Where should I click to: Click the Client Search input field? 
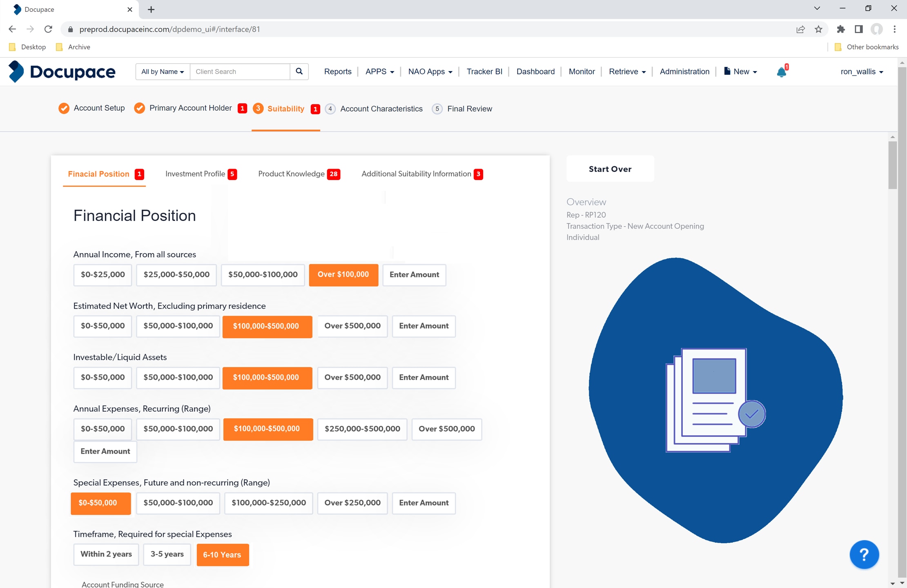click(240, 71)
